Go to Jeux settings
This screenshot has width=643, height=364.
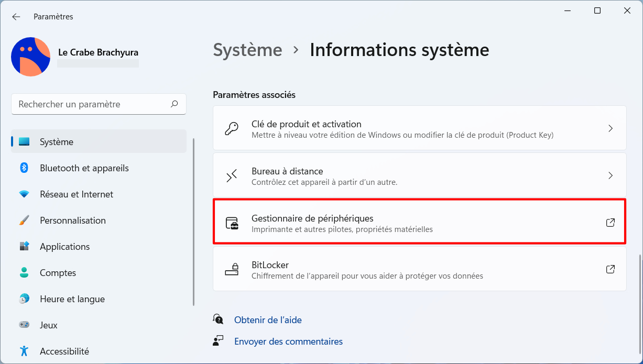(99, 325)
